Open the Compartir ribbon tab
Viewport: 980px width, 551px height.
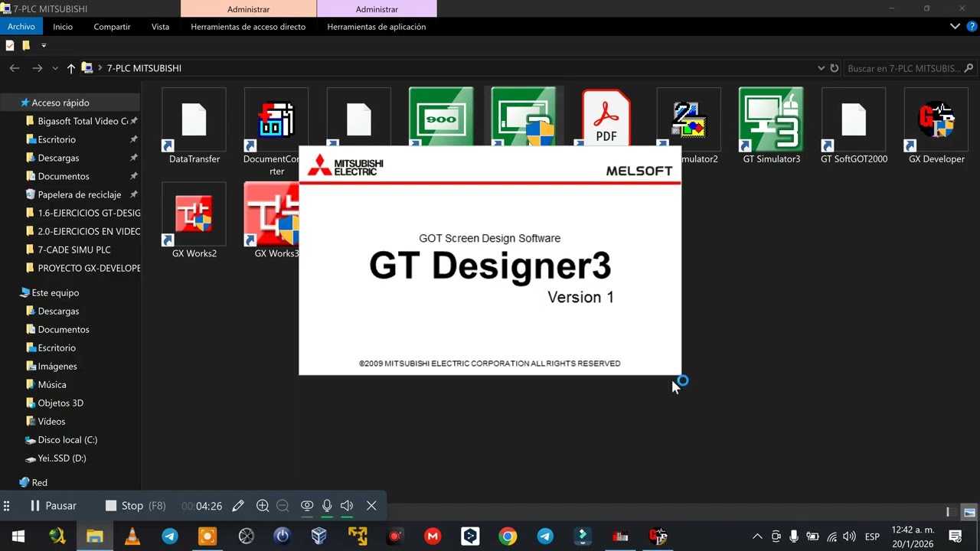pyautogui.click(x=112, y=27)
